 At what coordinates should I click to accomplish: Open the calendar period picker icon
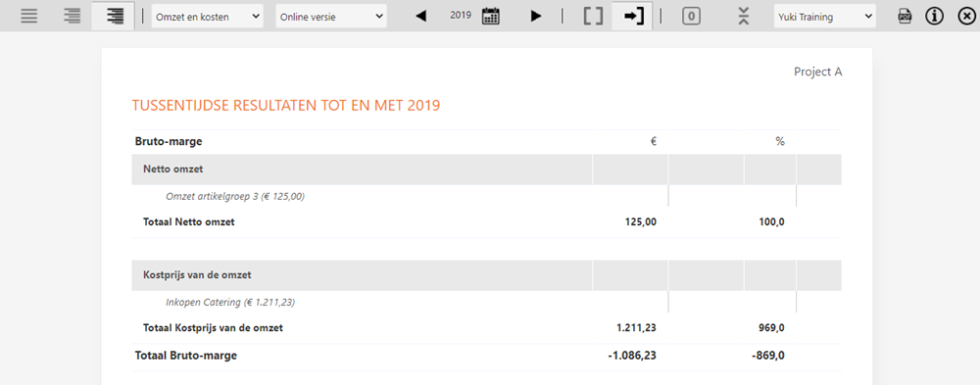coord(491,17)
